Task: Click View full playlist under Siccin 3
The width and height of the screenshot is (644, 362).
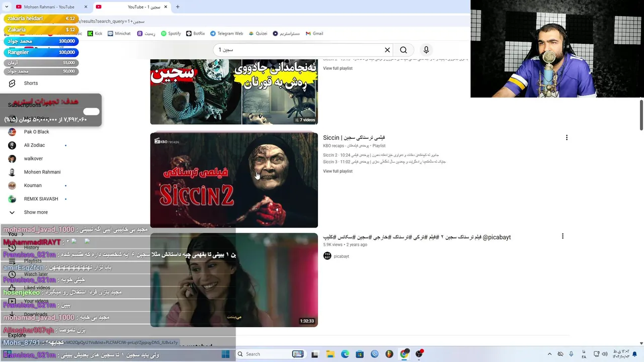Action: 338,171
